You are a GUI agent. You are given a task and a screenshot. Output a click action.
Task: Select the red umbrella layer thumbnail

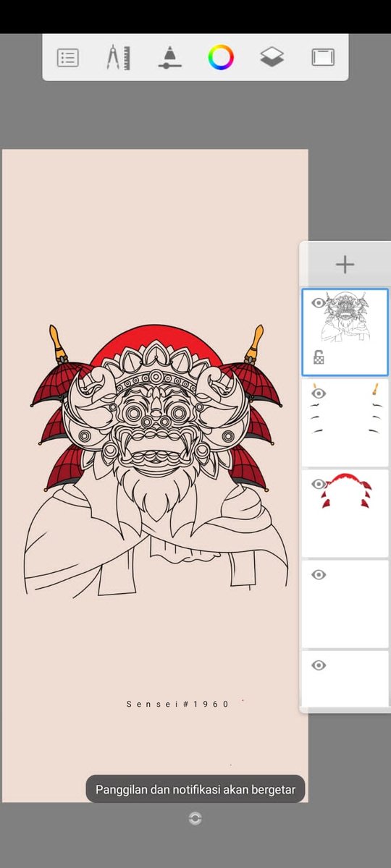click(x=345, y=513)
